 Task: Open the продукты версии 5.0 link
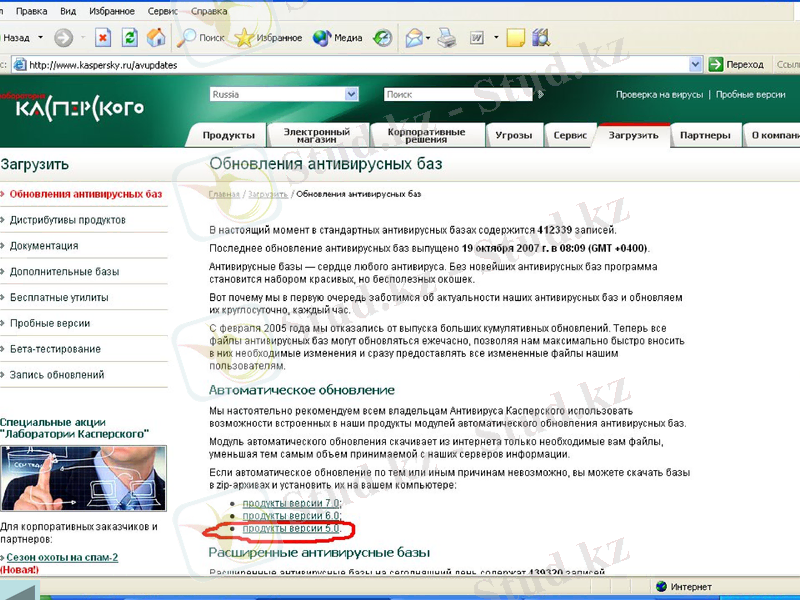coord(290,528)
